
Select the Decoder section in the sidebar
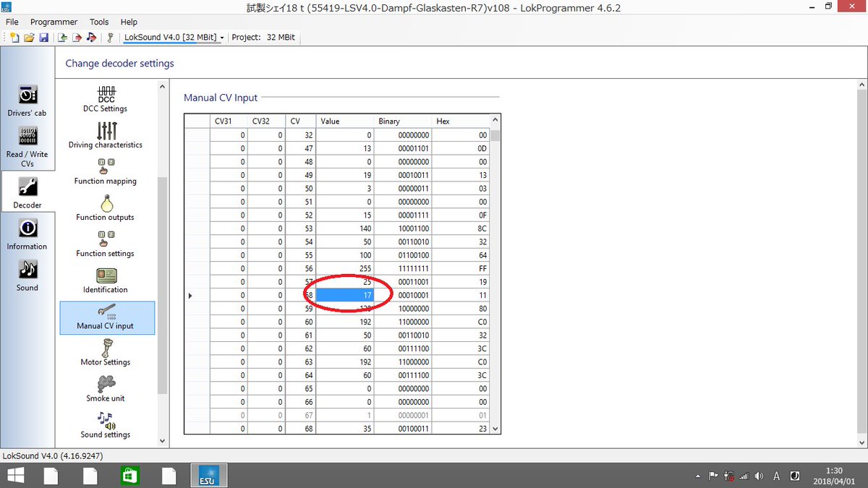tap(27, 192)
